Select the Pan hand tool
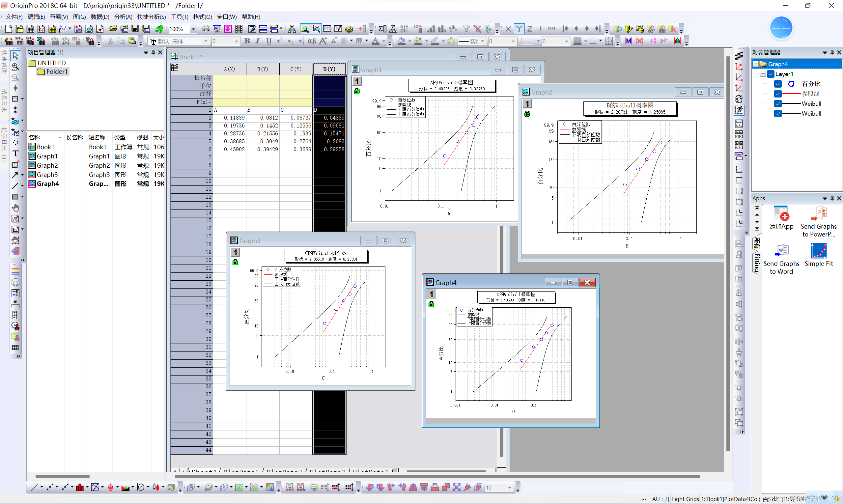The width and height of the screenshot is (843, 504). click(x=15, y=208)
